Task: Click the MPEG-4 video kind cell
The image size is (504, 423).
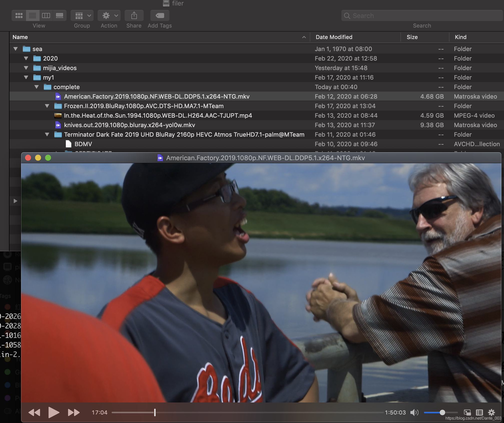Action: (474, 115)
